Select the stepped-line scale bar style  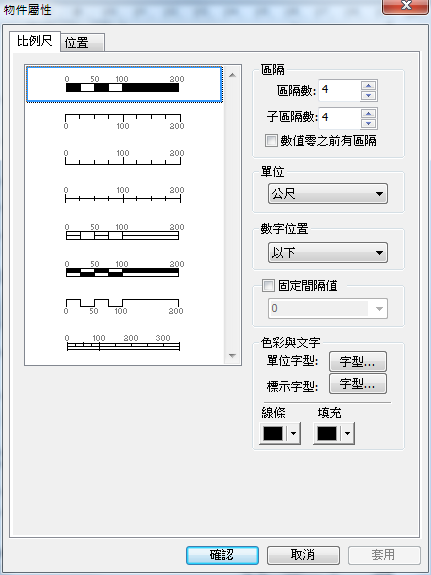click(123, 307)
